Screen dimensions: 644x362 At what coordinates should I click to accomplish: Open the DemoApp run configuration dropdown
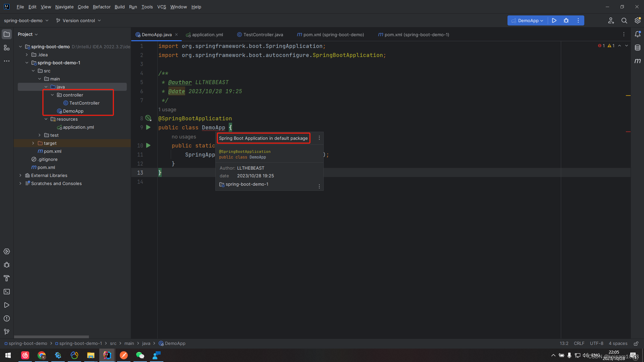pos(527,20)
